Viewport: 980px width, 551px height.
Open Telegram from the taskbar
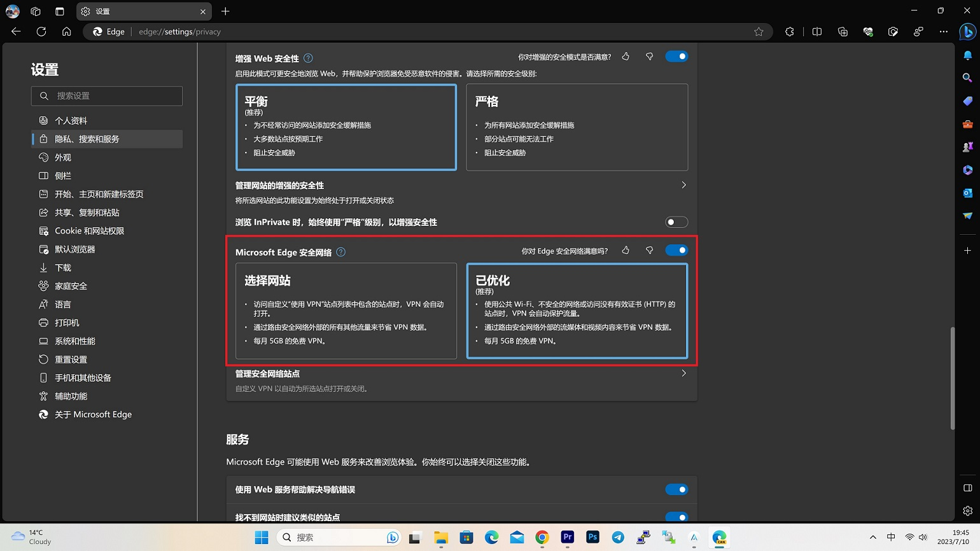tap(618, 538)
